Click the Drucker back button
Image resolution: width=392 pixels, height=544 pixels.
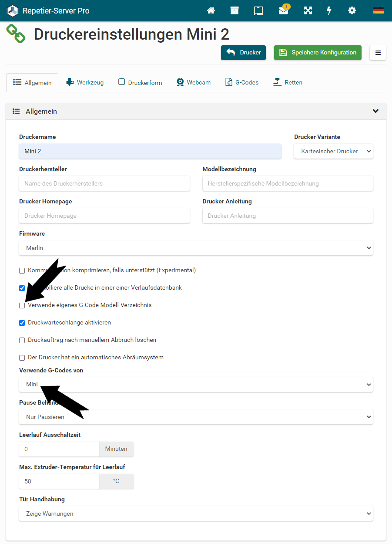coord(243,53)
